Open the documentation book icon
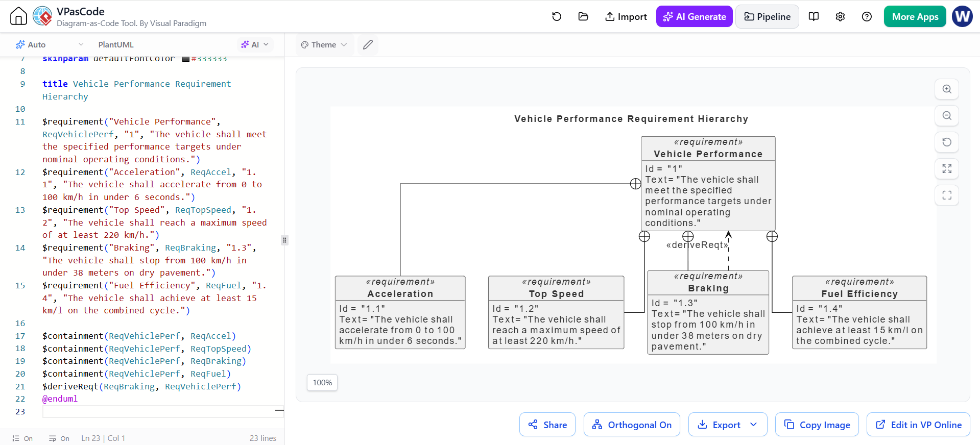Viewport: 980px width, 445px height. tap(814, 16)
